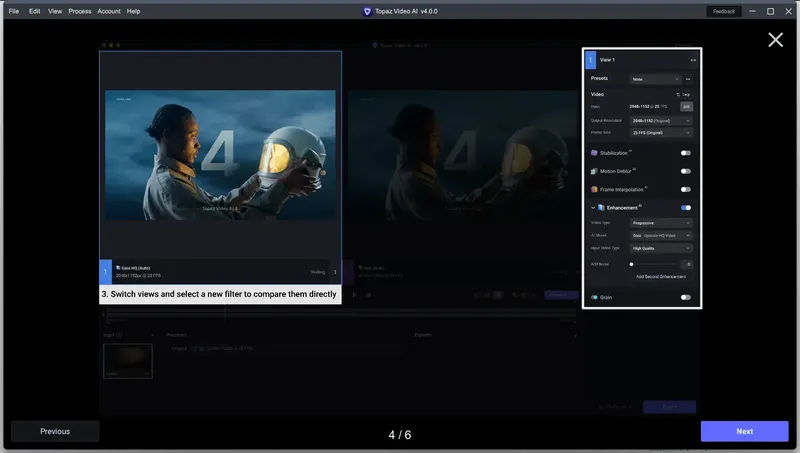Screen dimensions: 800x453
Task: Open the AI Model Gaia dropdown
Action: click(661, 235)
